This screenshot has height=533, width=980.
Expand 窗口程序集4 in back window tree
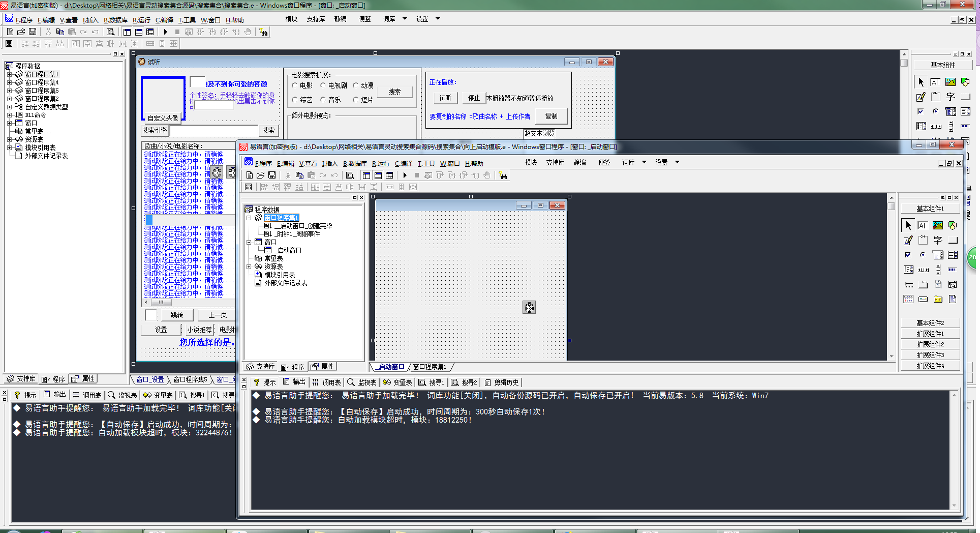point(9,82)
